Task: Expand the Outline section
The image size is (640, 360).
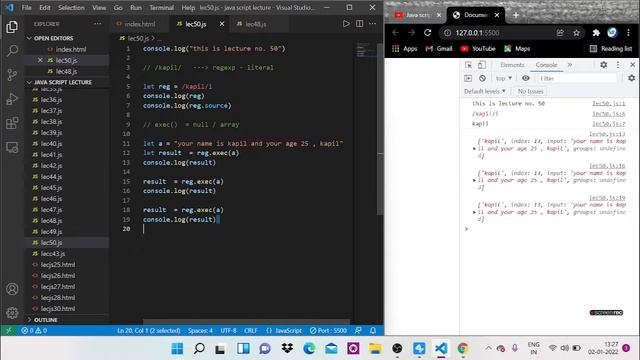Action: 45,320
